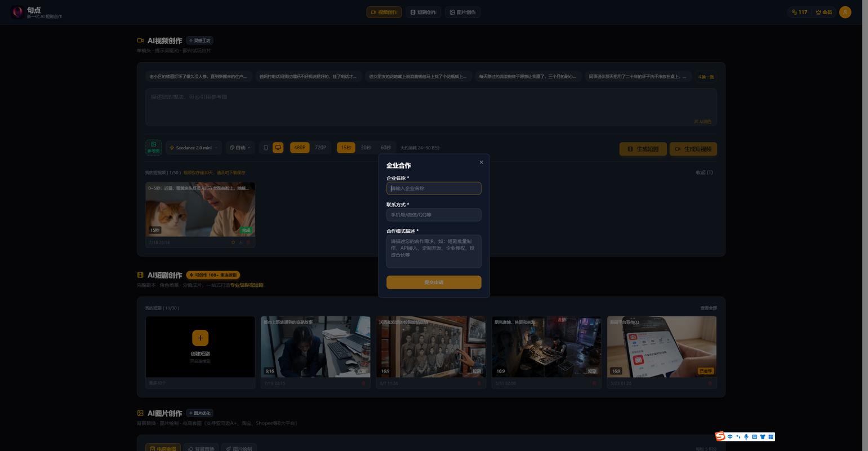This screenshot has width=868, height=451.
Task: Focus the 企业名称 input field
Action: (434, 188)
